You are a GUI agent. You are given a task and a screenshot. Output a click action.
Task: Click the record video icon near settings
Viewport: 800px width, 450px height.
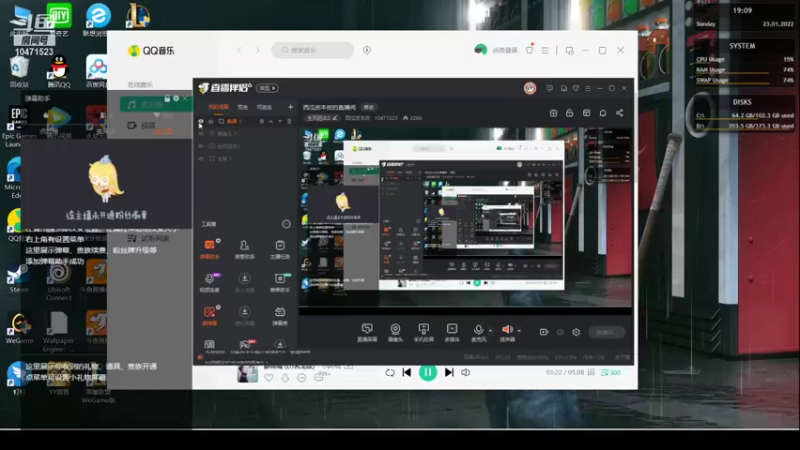coord(544,332)
